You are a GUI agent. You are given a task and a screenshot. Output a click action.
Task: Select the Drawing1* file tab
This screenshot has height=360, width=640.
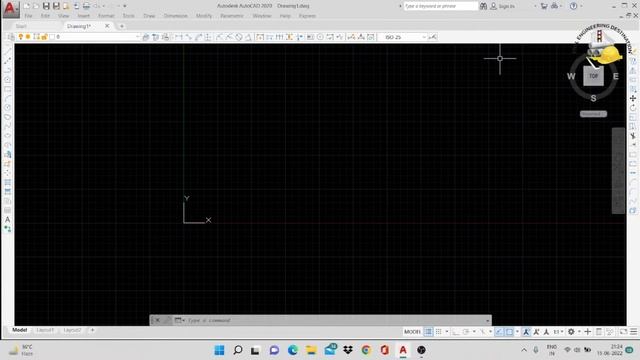pyautogui.click(x=79, y=26)
